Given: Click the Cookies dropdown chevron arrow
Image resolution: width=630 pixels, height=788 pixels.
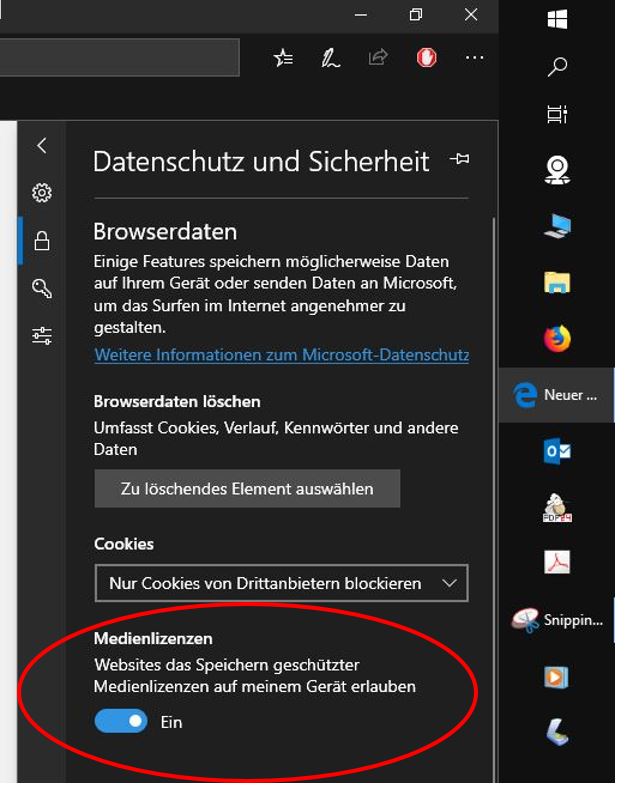Looking at the screenshot, I should pyautogui.click(x=449, y=583).
